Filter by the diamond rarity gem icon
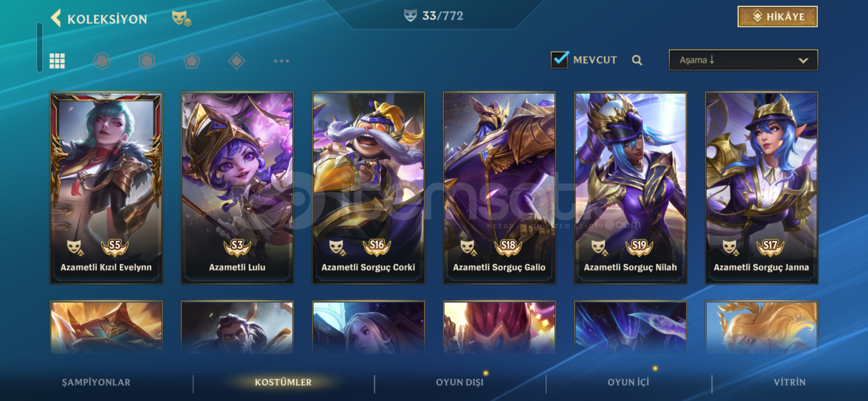This screenshot has height=401, width=868. click(237, 61)
